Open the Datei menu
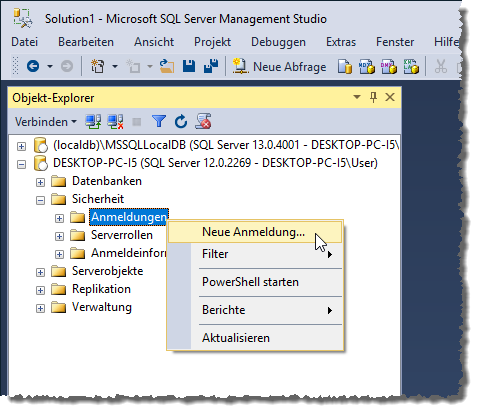Screen dimensions: 479x416 (x=24, y=42)
